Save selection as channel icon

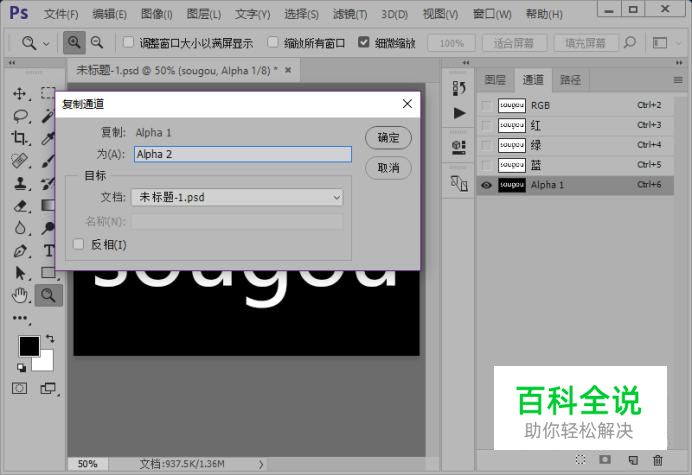[x=605, y=460]
